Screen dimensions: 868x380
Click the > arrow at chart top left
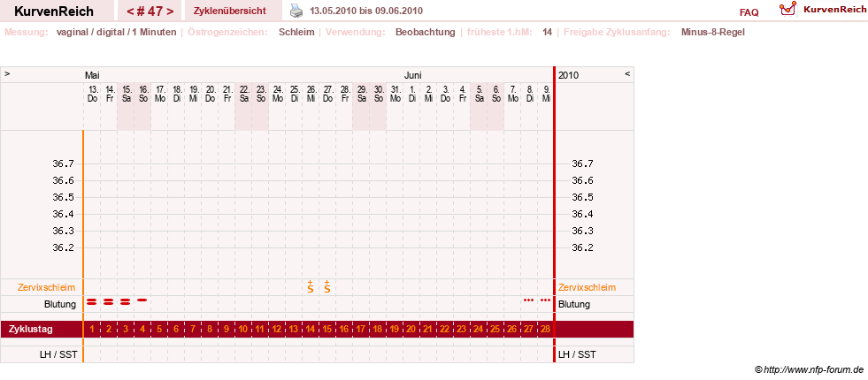pos(7,73)
